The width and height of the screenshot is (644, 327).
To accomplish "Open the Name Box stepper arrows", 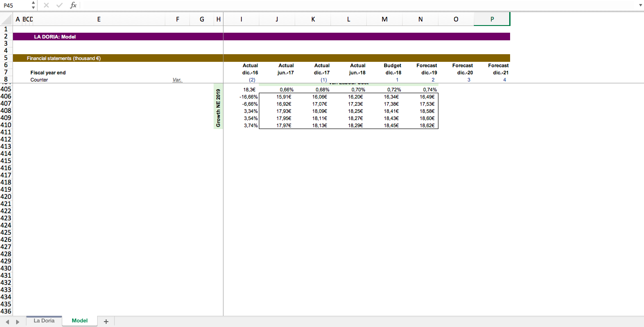I will [x=33, y=5].
